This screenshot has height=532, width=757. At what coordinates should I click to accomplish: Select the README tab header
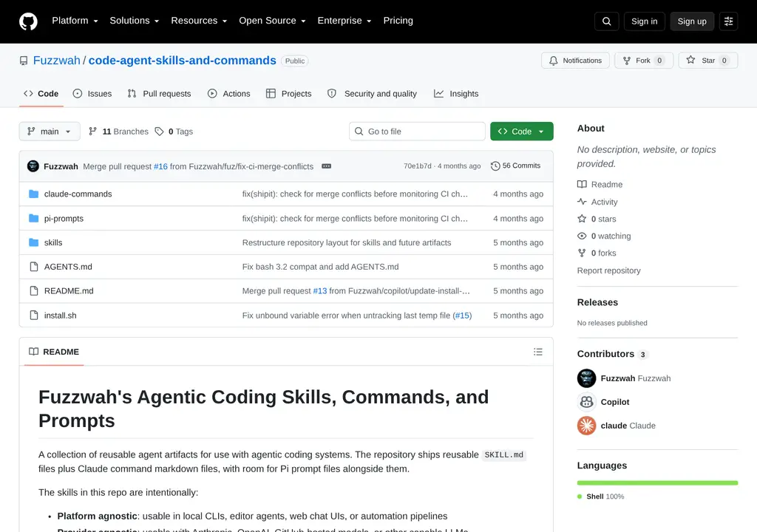[x=54, y=352]
